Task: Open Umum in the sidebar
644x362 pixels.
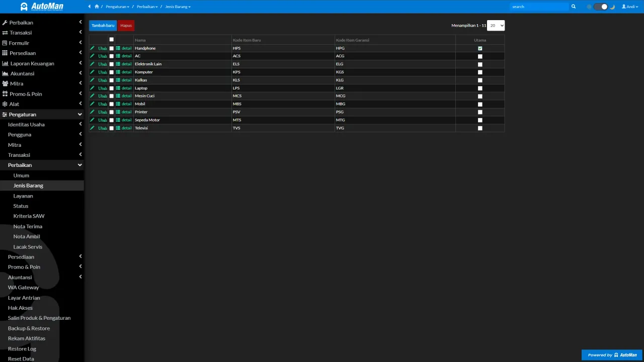Action: [x=21, y=175]
